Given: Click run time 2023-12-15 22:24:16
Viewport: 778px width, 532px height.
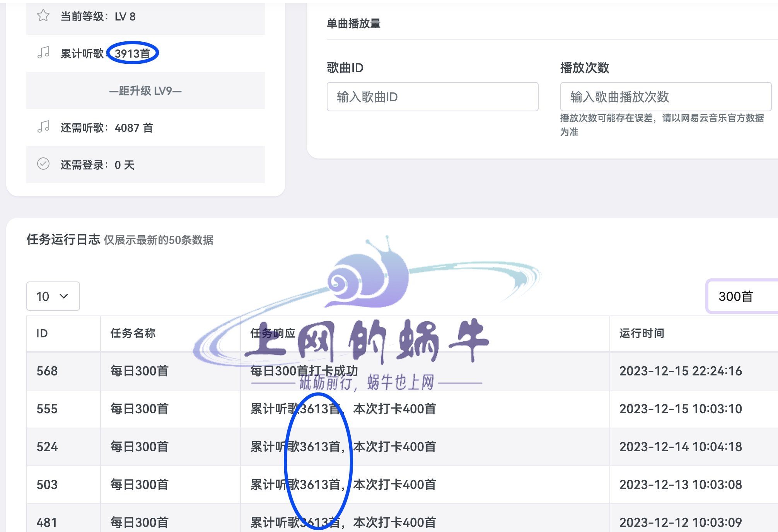Looking at the screenshot, I should tap(681, 371).
